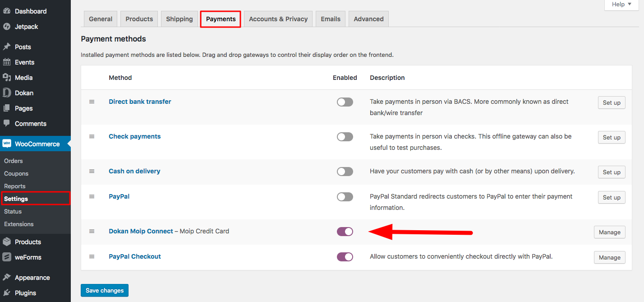Viewport: 644px width, 302px height.
Task: Click the Payment methods heading
Action: (114, 39)
